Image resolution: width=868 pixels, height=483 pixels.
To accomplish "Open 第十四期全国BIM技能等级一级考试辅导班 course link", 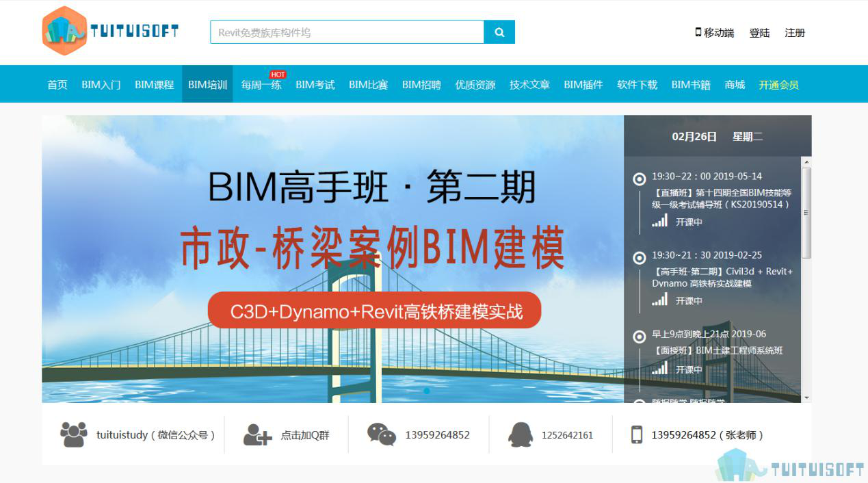I will 722,198.
